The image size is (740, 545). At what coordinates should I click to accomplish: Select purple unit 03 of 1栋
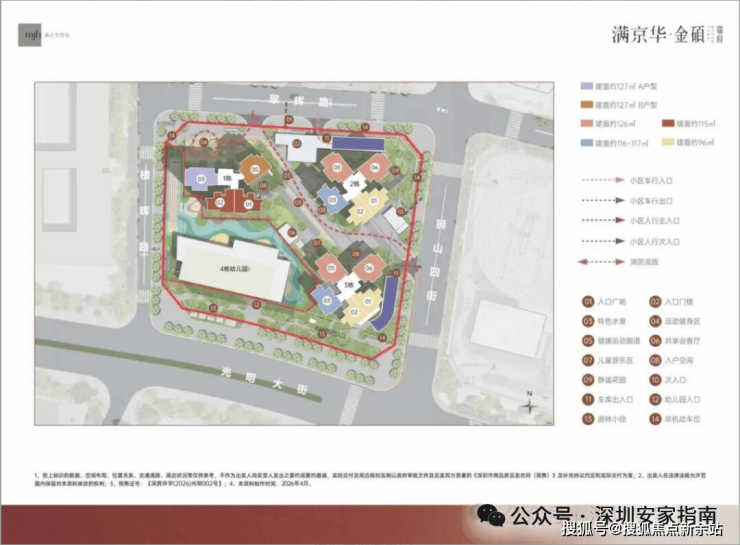201,179
